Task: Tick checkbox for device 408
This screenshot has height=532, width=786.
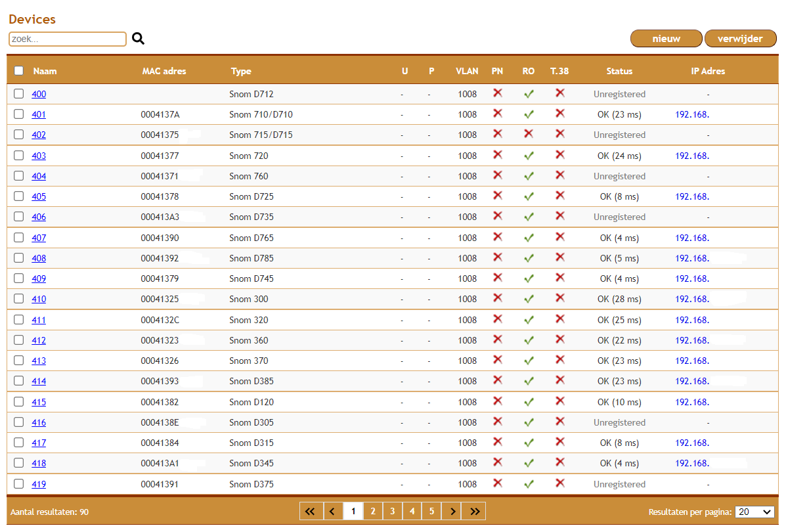Action: click(x=18, y=257)
